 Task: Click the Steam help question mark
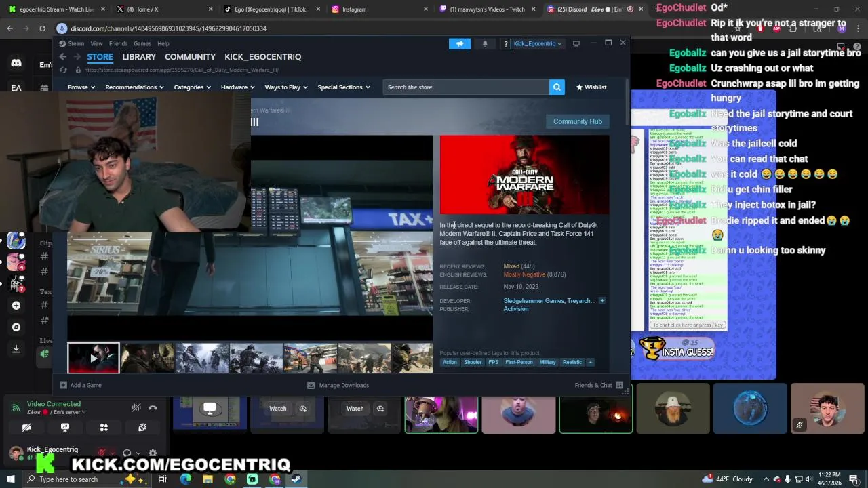pos(505,43)
